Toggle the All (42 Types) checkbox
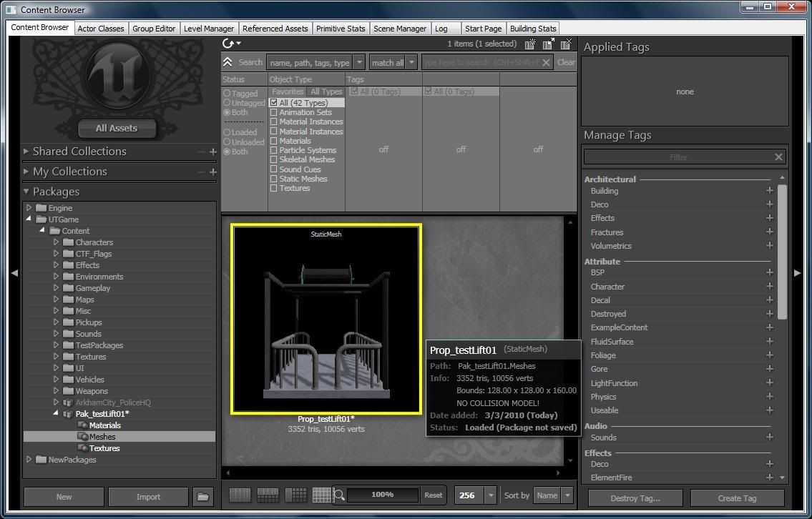Viewport: 812px width, 519px height. [274, 103]
